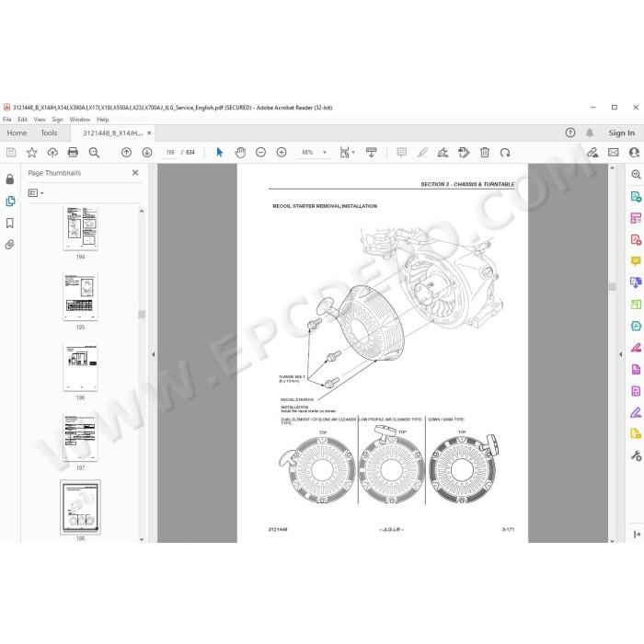Open Search tool in right pane
644x644 pixels.
(636, 174)
